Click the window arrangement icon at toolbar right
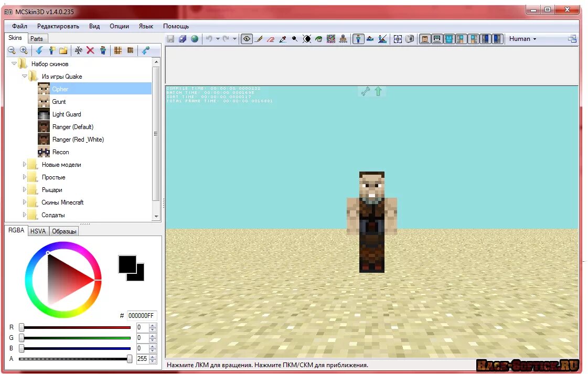This screenshot has width=588, height=374. (572, 39)
